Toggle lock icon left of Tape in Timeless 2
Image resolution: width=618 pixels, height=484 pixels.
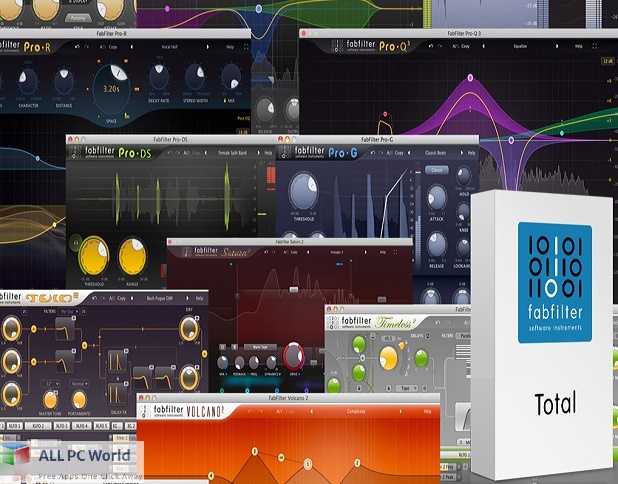388,389
